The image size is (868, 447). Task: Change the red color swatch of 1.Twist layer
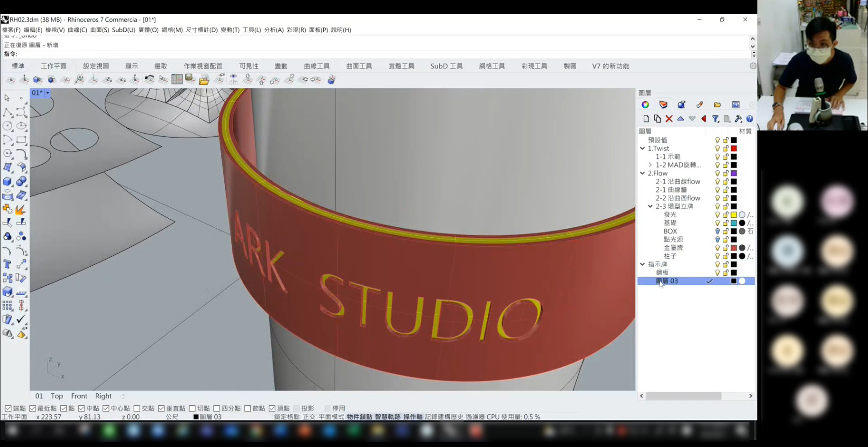(x=733, y=149)
